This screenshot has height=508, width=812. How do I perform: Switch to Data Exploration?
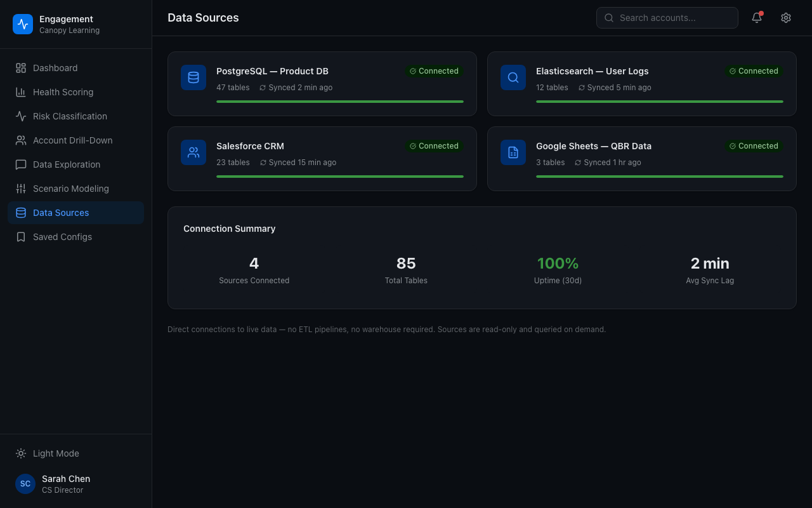[x=67, y=164]
